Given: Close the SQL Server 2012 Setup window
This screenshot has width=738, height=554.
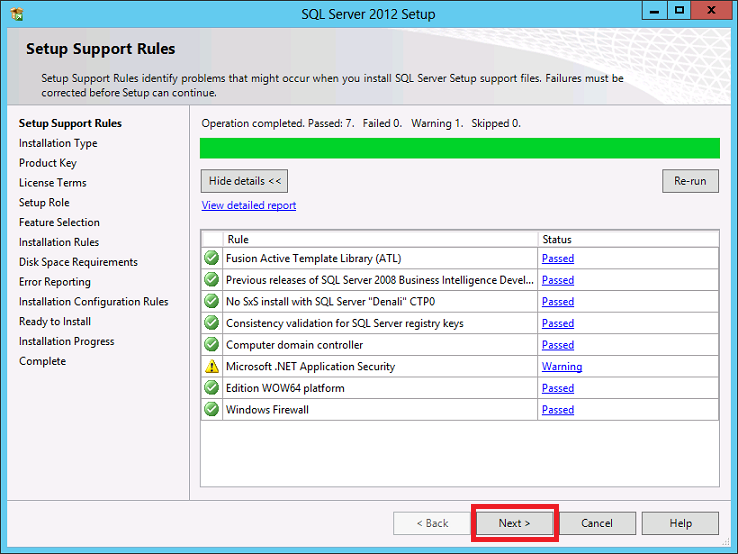Looking at the screenshot, I should 711,11.
